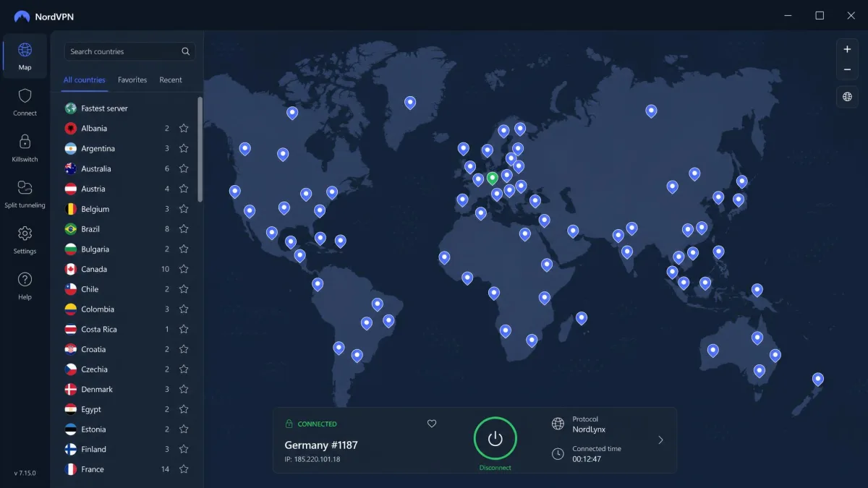
Task: Zoom out the map with minus
Action: tap(847, 70)
